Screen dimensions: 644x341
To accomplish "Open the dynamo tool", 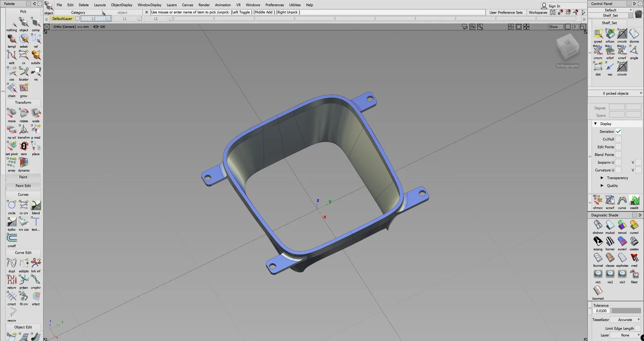I will click(24, 165).
